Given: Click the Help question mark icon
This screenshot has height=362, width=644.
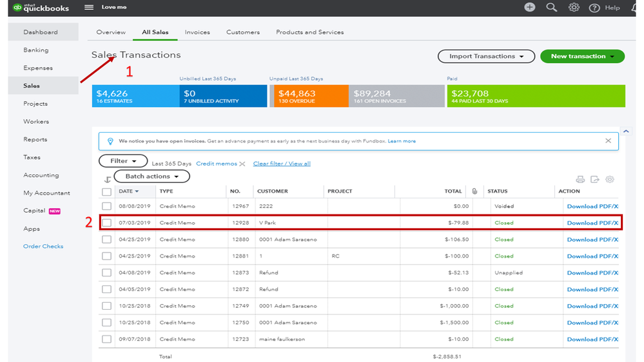Looking at the screenshot, I should coord(594,8).
